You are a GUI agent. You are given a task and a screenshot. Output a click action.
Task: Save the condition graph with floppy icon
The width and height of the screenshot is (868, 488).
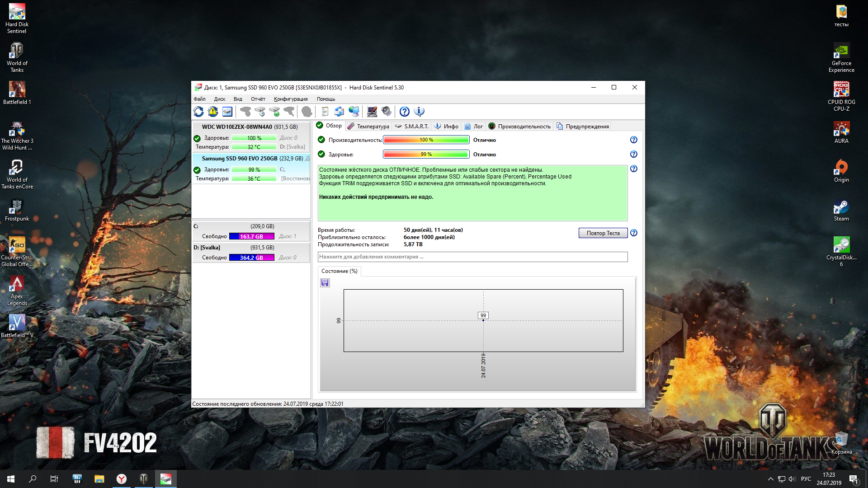coord(325,283)
